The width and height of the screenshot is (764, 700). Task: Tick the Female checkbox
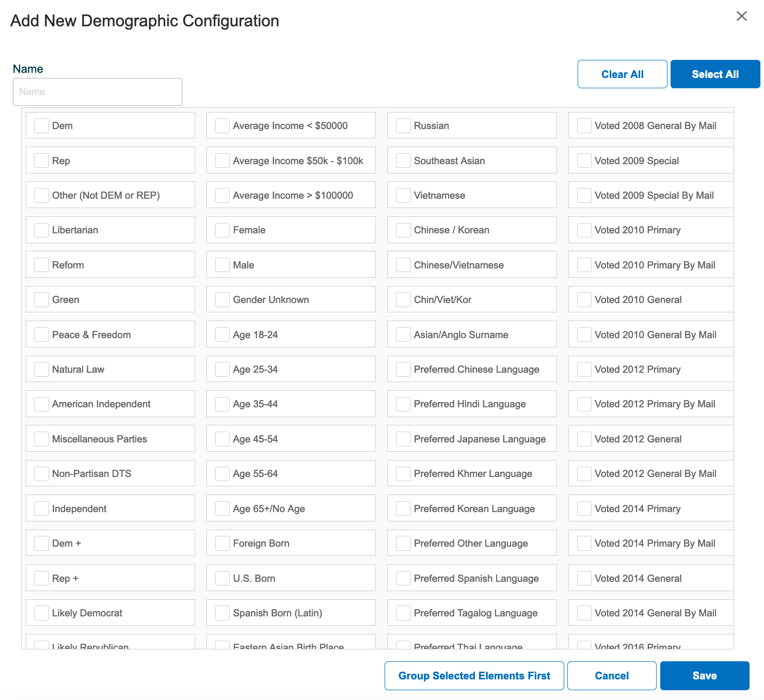(222, 230)
